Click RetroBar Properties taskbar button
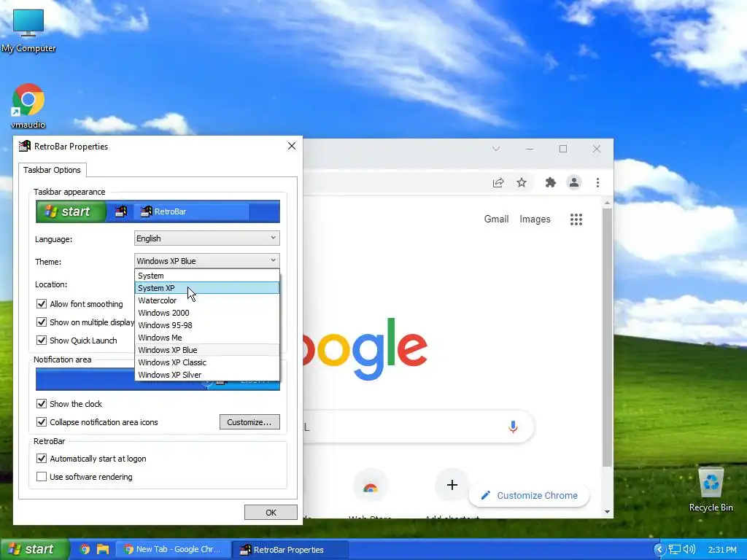747x560 pixels. pos(290,550)
